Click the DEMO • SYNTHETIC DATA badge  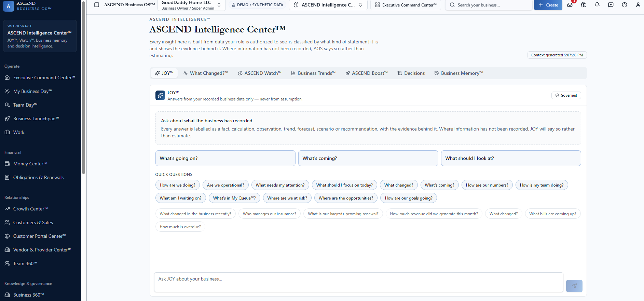coord(258,5)
